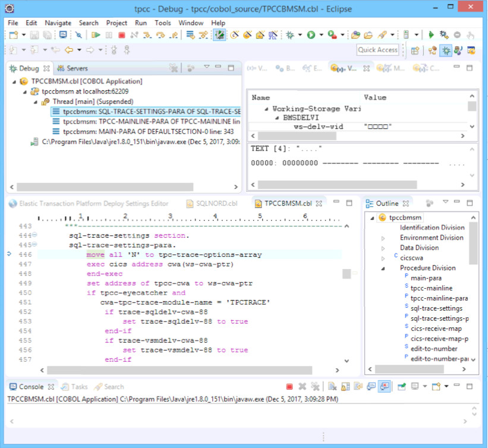Click the Step Return toolbar icon
Screen dimensions: 488x448
click(174, 35)
